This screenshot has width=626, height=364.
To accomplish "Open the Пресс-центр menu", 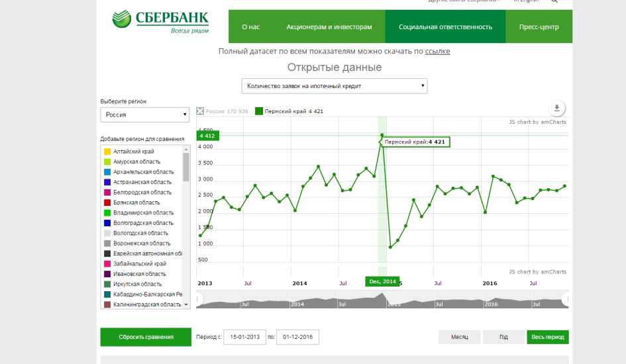I will click(539, 26).
